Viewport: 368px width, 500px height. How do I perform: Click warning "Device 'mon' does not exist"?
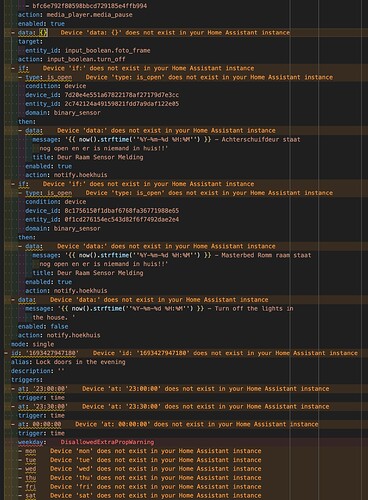click(x=156, y=451)
